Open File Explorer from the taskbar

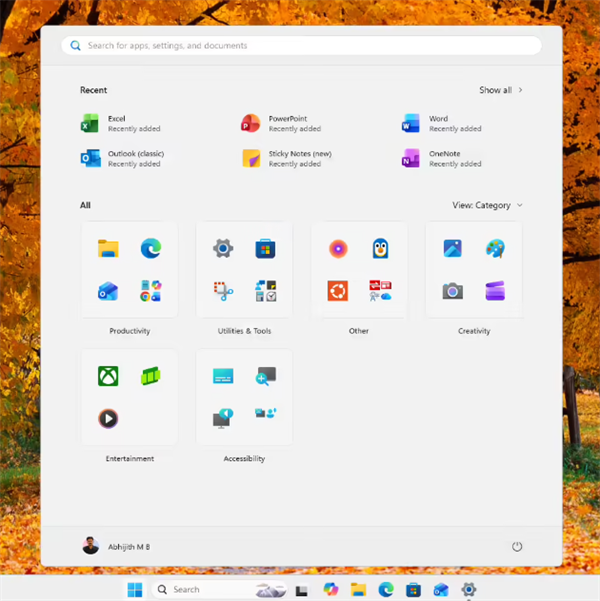pos(358,590)
